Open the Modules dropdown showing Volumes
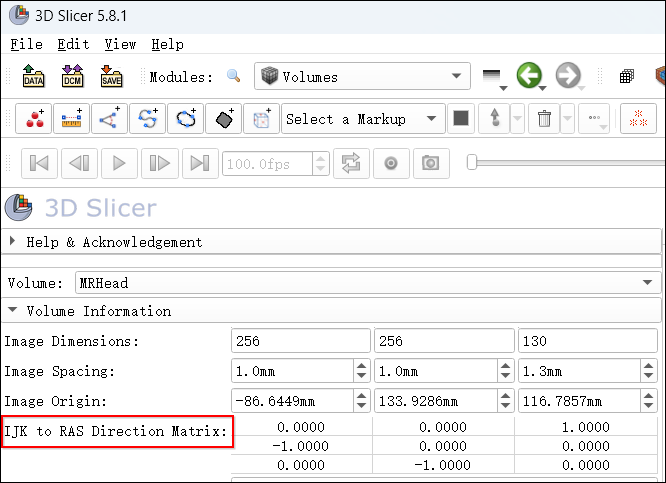The image size is (666, 483). point(362,77)
